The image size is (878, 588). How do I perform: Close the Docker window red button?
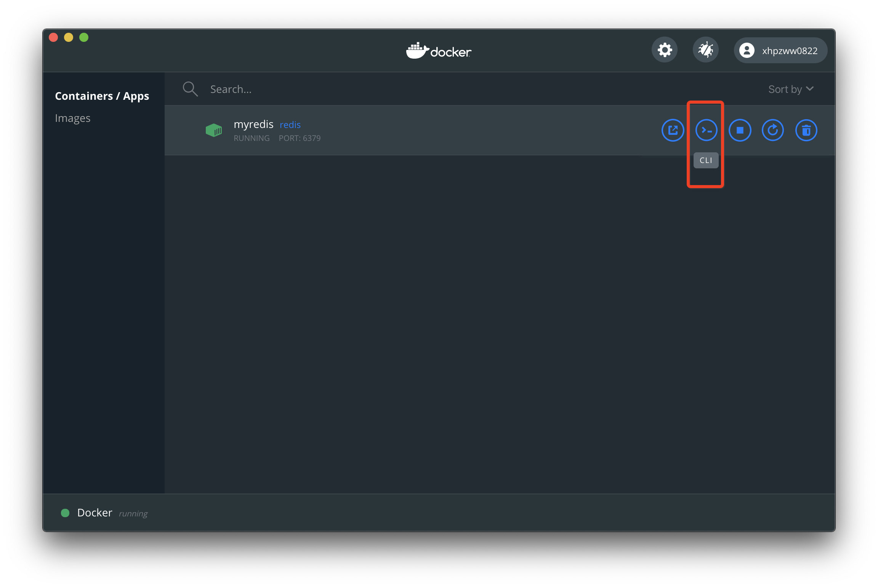point(53,37)
